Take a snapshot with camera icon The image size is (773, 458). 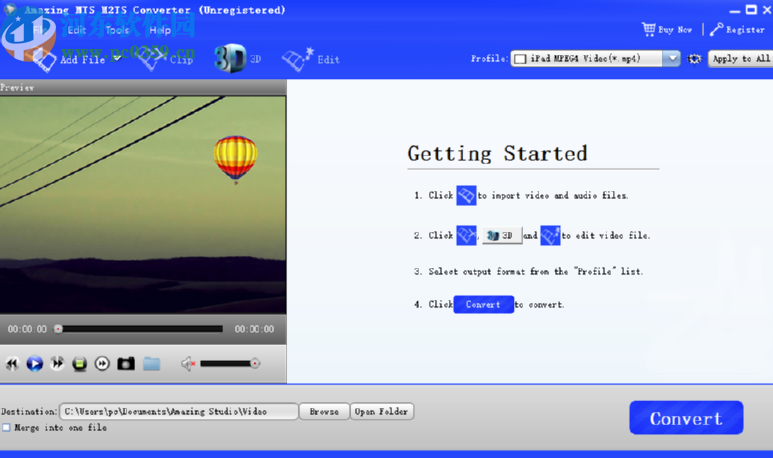pos(126,364)
